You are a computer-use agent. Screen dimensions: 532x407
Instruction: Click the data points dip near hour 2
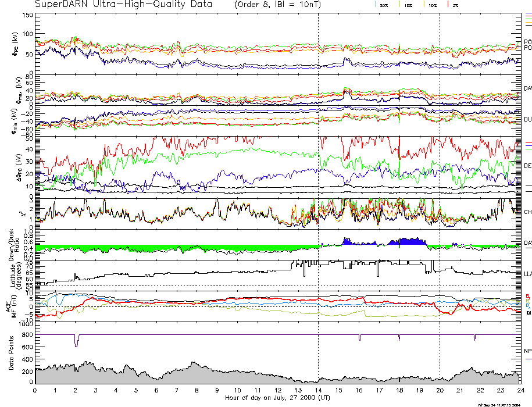coord(76,341)
